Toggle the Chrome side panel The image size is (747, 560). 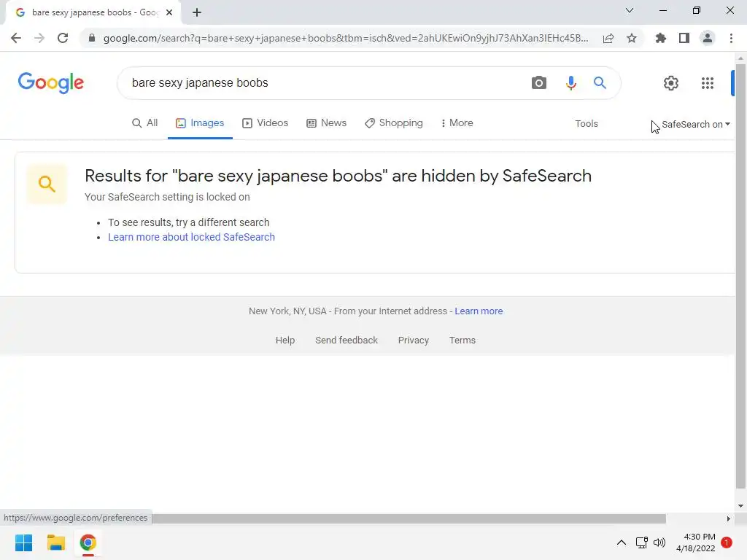(x=684, y=38)
